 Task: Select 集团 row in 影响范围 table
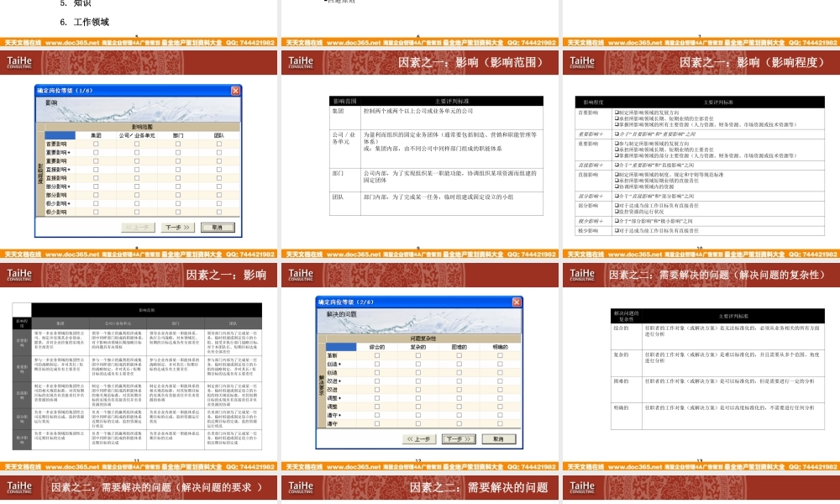click(436, 118)
